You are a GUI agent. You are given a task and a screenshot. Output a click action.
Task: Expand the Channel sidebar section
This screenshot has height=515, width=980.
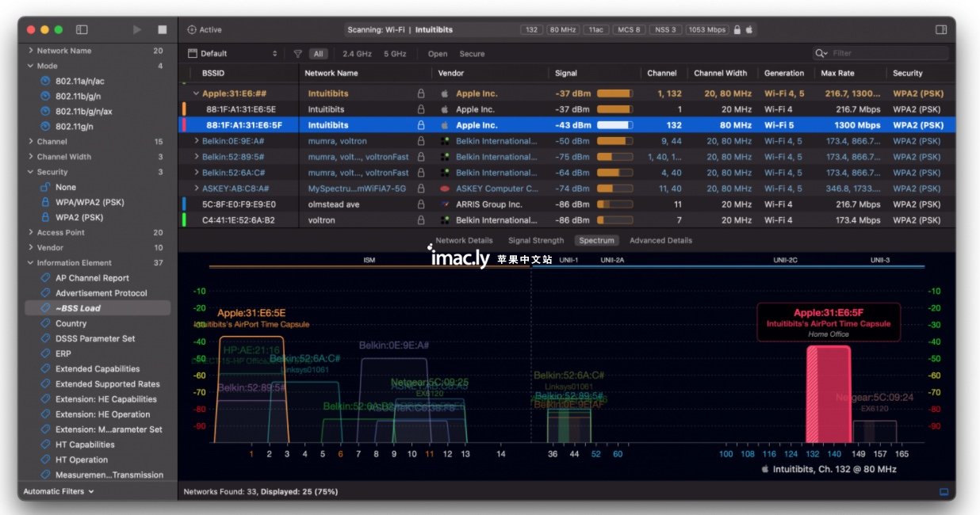tap(30, 142)
